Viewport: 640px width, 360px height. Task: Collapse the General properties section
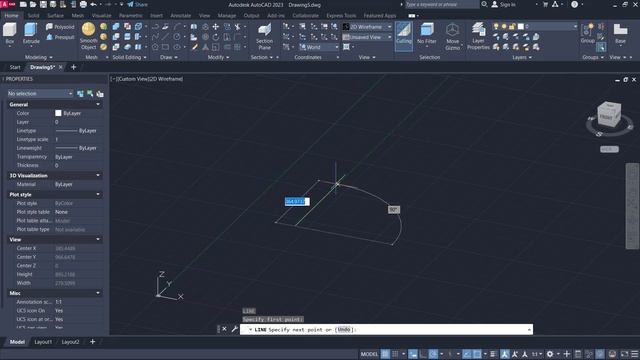pos(98,104)
